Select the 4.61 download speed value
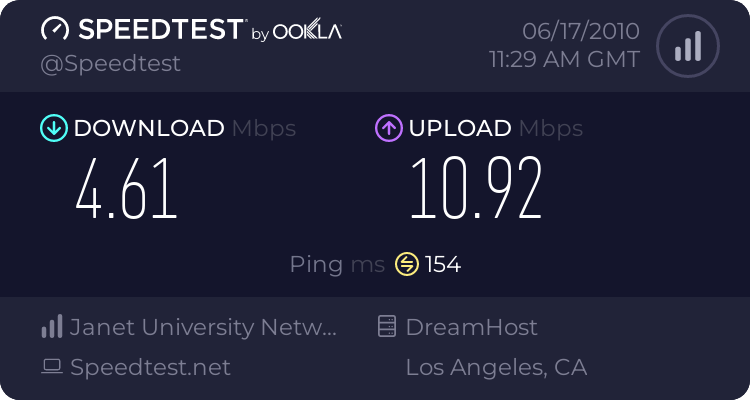This screenshot has width=750, height=400. coord(126,189)
